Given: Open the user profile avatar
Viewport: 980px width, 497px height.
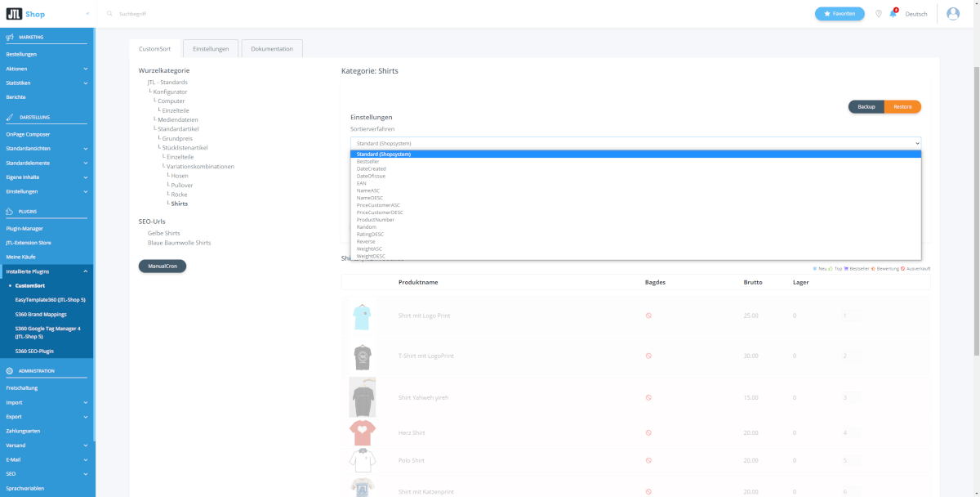Looking at the screenshot, I should (953, 14).
